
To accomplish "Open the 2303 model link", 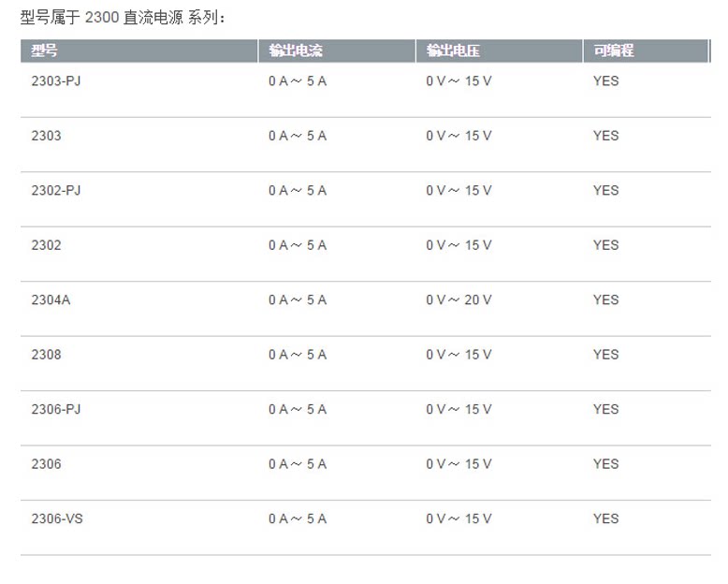I will click(46, 136).
